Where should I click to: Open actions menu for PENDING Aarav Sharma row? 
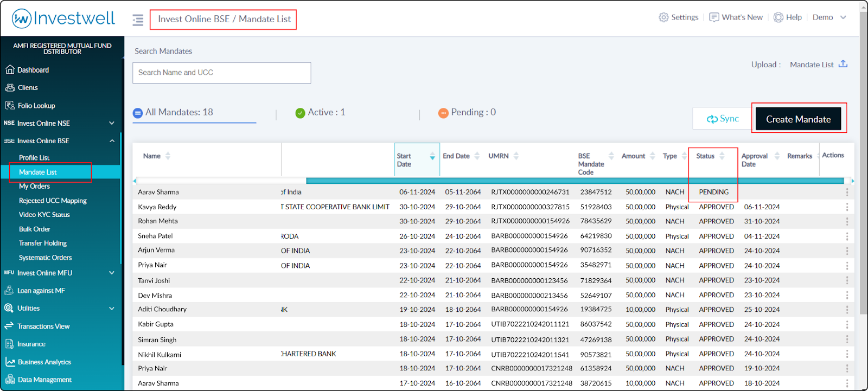click(x=847, y=192)
